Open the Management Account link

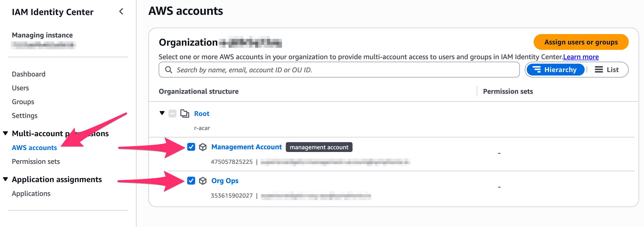[247, 147]
